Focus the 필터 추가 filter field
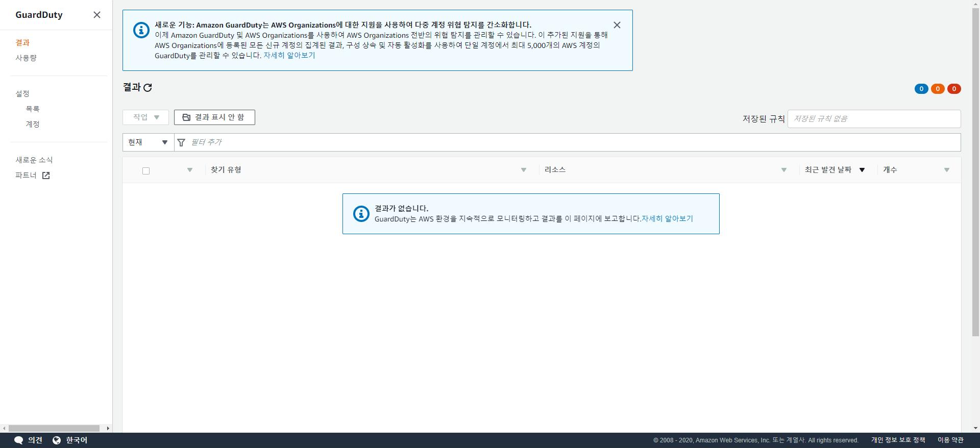This screenshot has height=448, width=980. (568, 142)
